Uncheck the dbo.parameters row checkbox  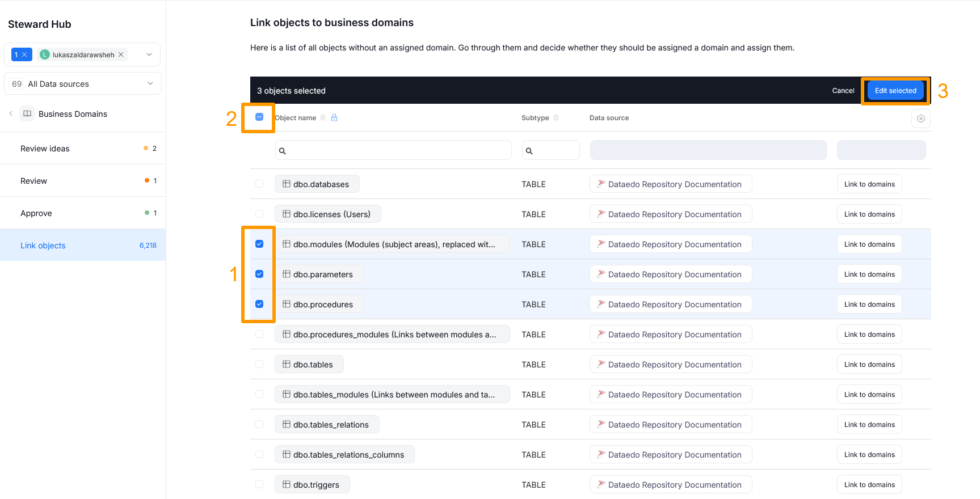(x=259, y=274)
